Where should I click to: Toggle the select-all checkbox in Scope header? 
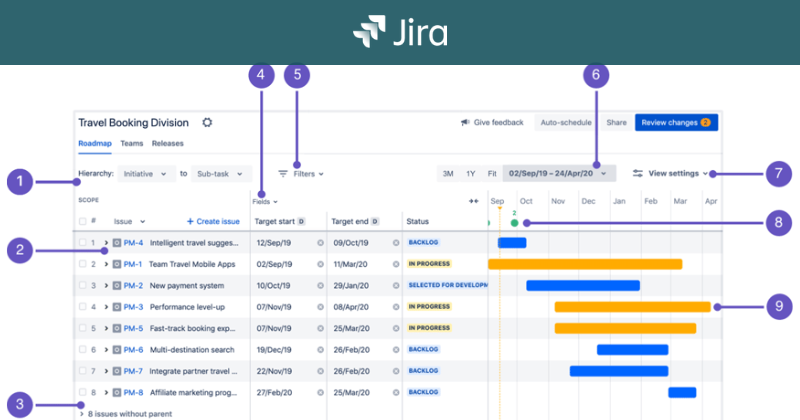[83, 221]
